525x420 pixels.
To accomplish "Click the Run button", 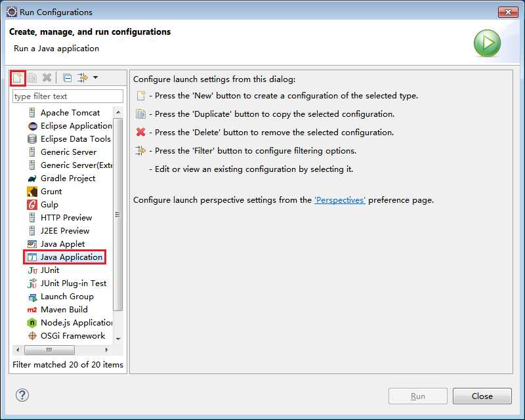I will coord(418,396).
